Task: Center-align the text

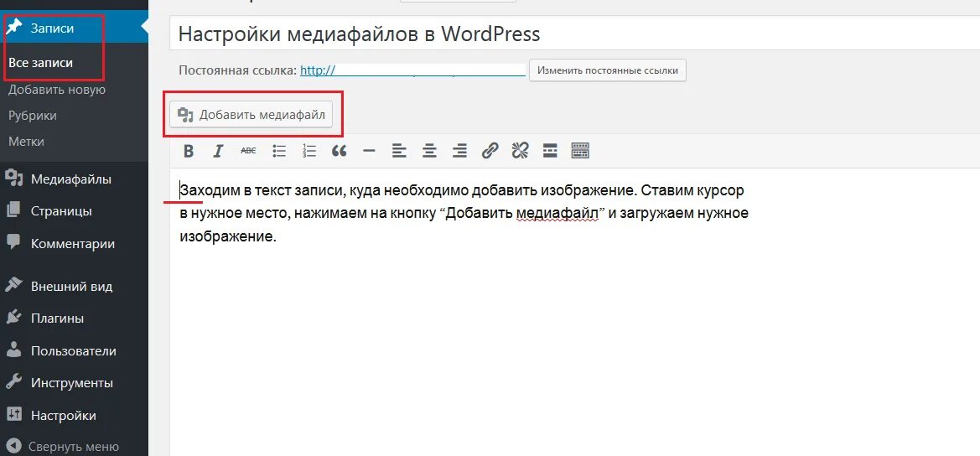Action: (429, 151)
